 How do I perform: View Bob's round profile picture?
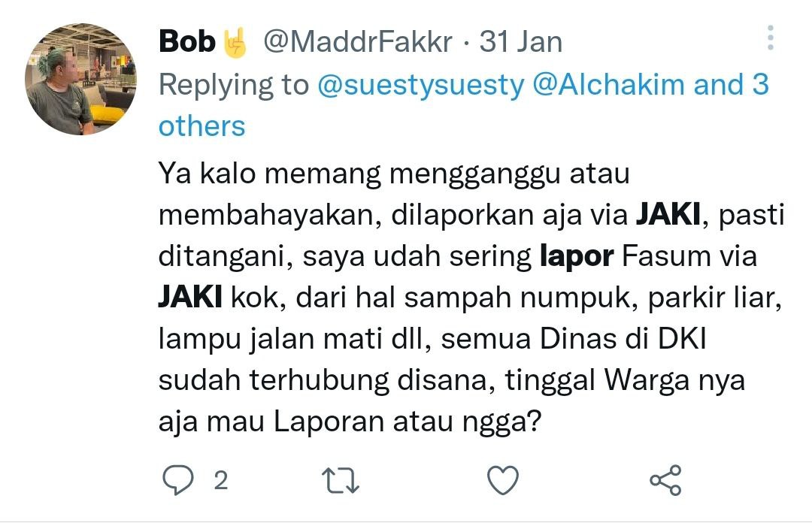(x=80, y=79)
